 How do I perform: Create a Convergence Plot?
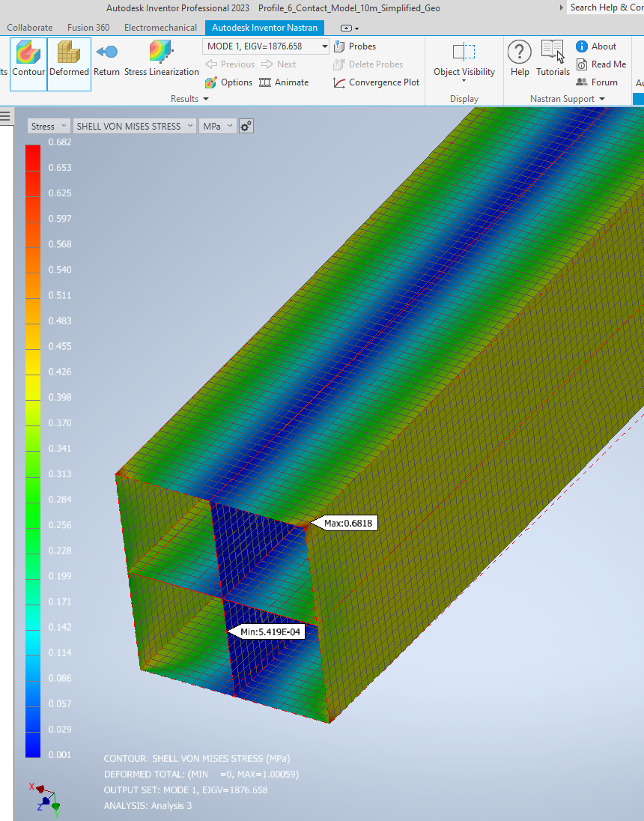(x=375, y=82)
